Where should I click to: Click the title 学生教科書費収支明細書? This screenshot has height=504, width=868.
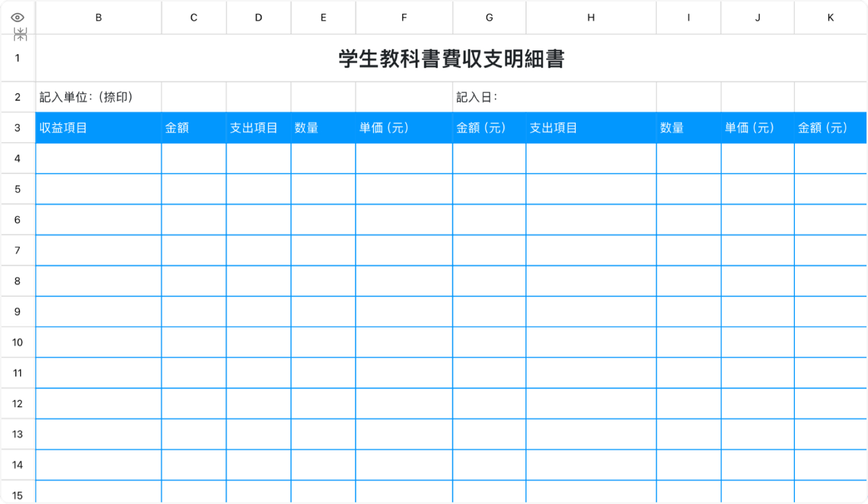click(x=451, y=58)
